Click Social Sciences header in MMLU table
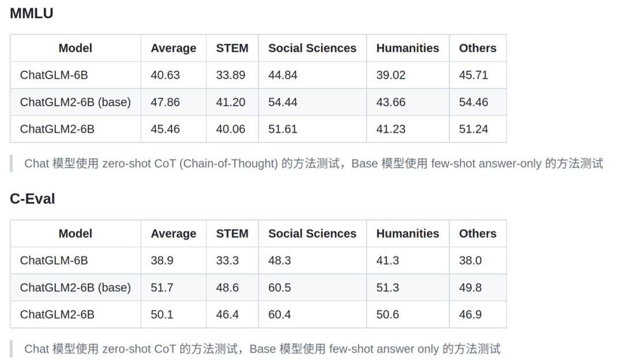 pyautogui.click(x=312, y=48)
